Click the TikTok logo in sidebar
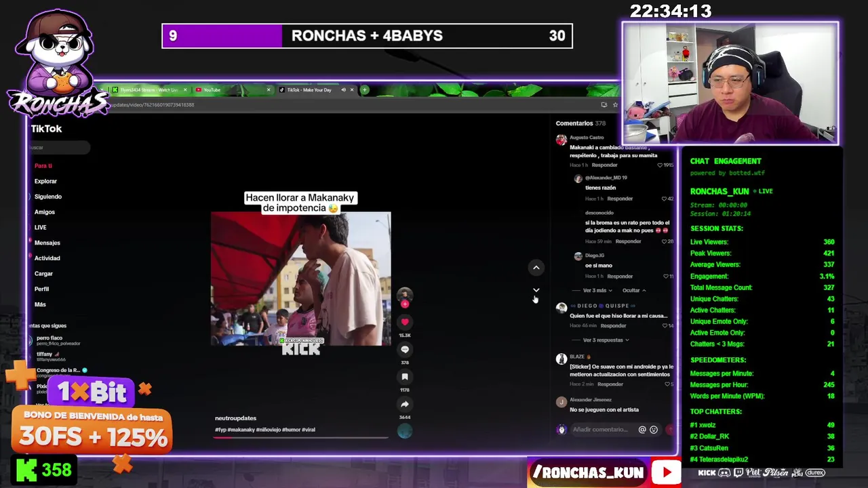This screenshot has height=488, width=868. [x=46, y=129]
